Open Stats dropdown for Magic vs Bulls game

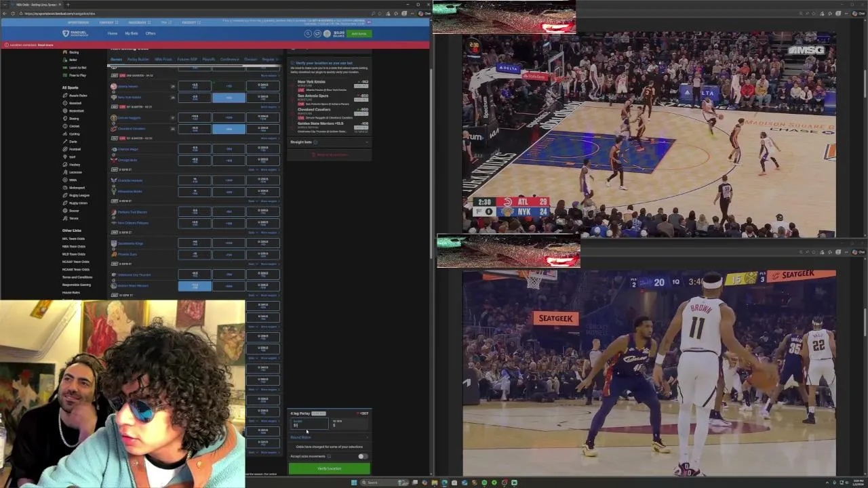252,169
